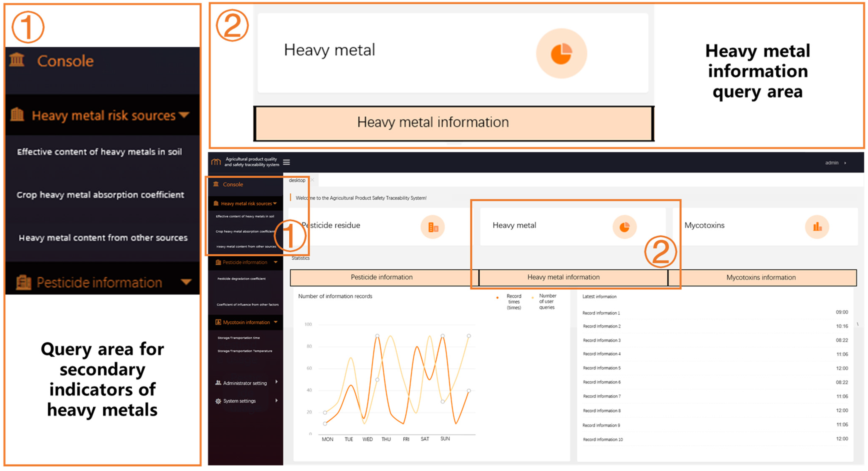Toggle Number of user queries legend series
This screenshot has width=868, height=471.
click(x=544, y=301)
